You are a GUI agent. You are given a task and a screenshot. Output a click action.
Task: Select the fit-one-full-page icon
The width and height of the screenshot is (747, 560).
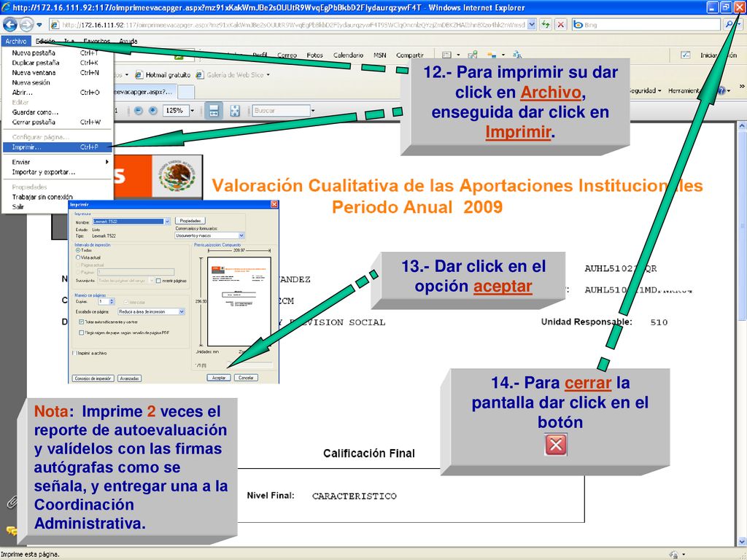tap(235, 111)
